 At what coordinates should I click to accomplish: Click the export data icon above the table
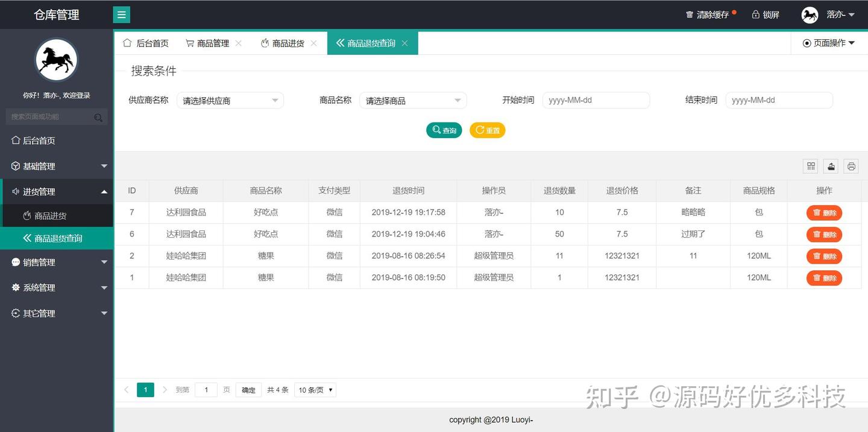coord(831,166)
